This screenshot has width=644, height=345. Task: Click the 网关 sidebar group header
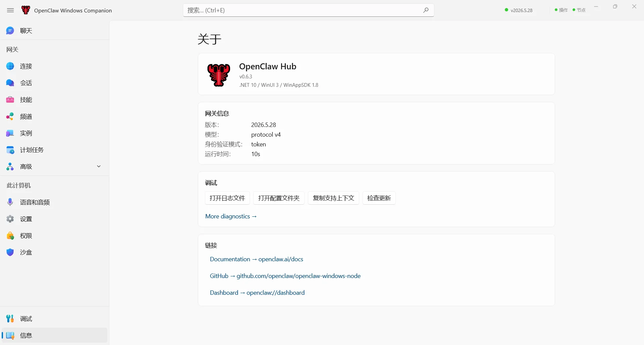click(x=12, y=50)
